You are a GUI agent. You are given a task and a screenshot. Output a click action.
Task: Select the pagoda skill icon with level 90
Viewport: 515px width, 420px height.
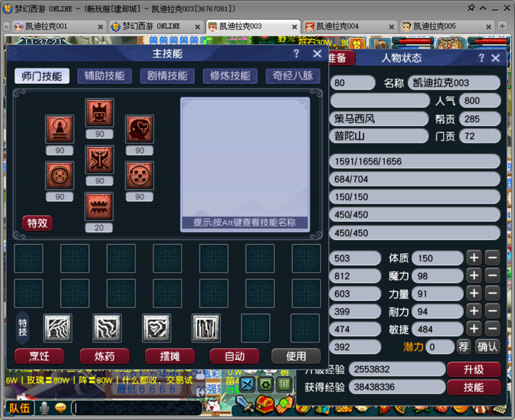point(60,129)
